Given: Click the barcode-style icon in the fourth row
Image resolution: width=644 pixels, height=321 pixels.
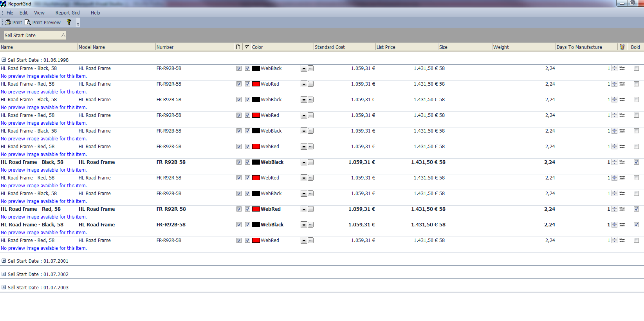Looking at the screenshot, I should [622, 115].
